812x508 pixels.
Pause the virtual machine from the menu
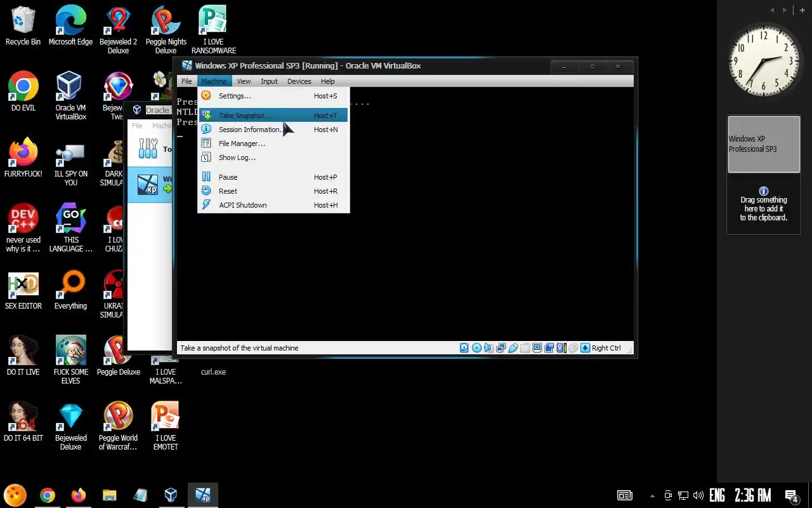point(273,177)
